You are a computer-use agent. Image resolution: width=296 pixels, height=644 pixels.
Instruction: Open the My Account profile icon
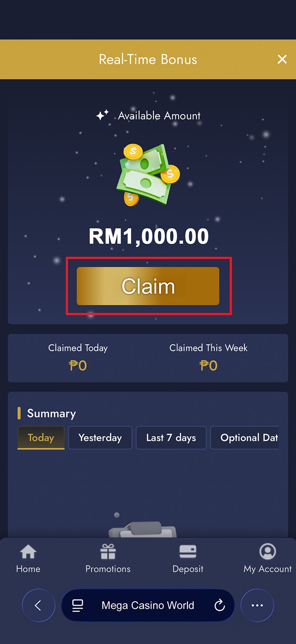coord(267,552)
